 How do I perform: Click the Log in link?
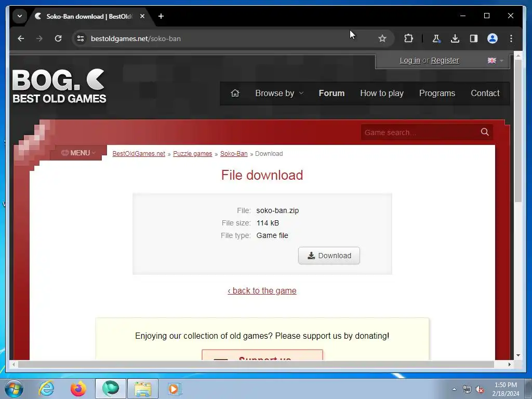point(410,60)
